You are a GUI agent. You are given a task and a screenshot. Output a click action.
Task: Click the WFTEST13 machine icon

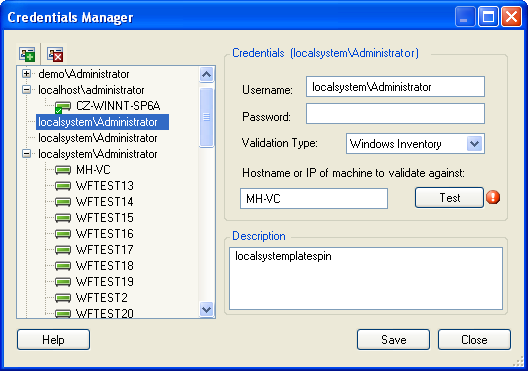click(x=63, y=186)
